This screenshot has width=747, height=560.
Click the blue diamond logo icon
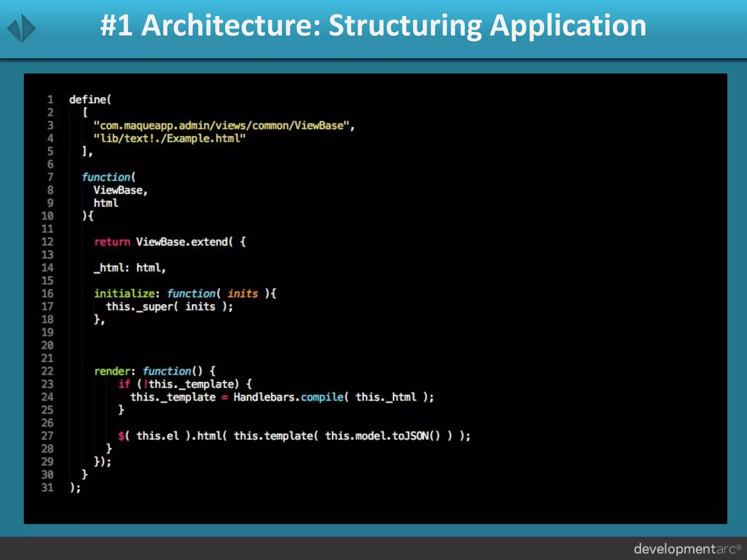(22, 28)
